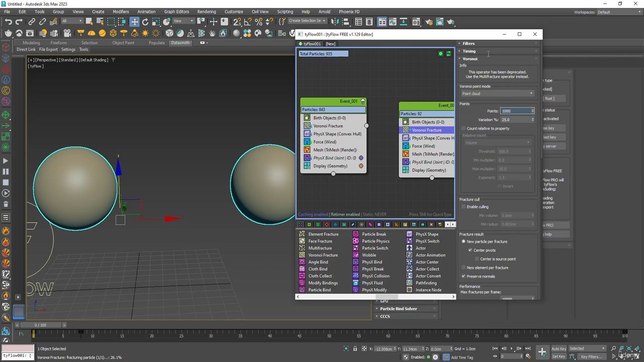This screenshot has height=362, width=644.
Task: Uncheck the Center pivots checkbox
Action: point(470,250)
